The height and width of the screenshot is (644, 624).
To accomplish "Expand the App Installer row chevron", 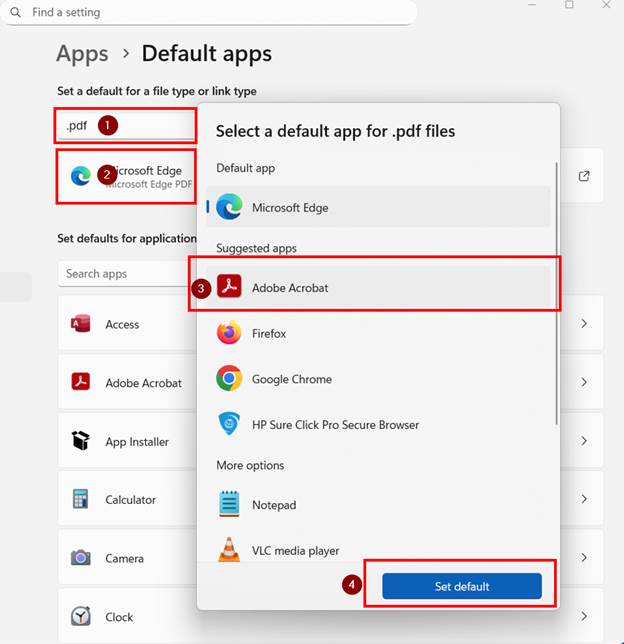I will pyautogui.click(x=584, y=441).
